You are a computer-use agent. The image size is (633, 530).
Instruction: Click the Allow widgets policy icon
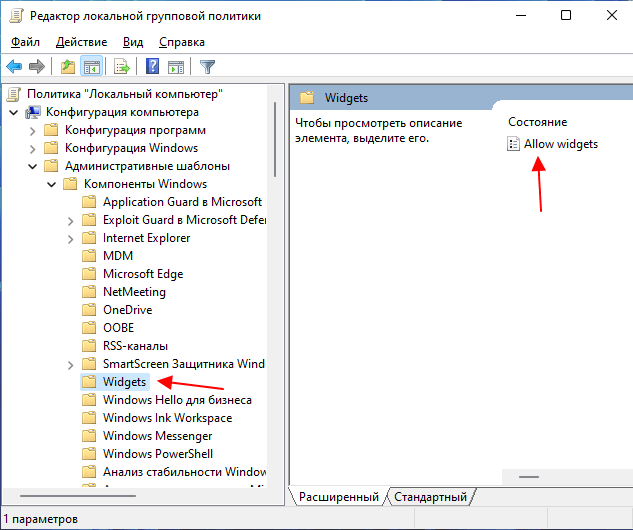(x=513, y=144)
